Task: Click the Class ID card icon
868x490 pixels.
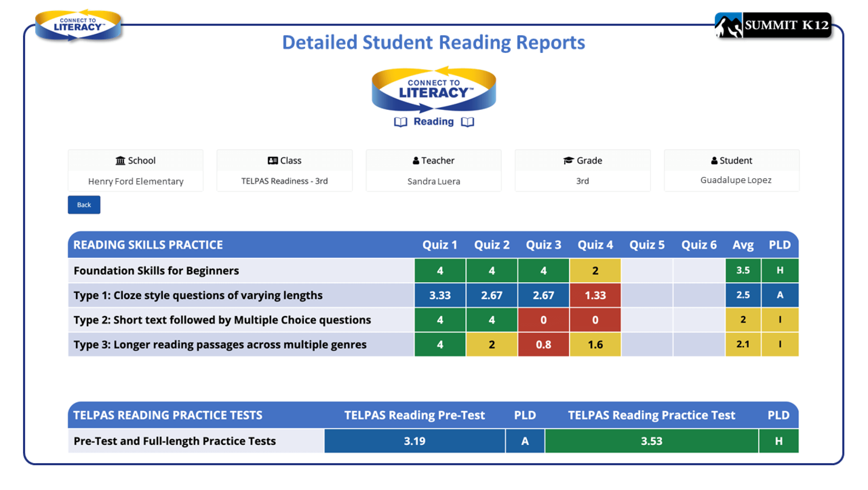Action: click(x=273, y=161)
